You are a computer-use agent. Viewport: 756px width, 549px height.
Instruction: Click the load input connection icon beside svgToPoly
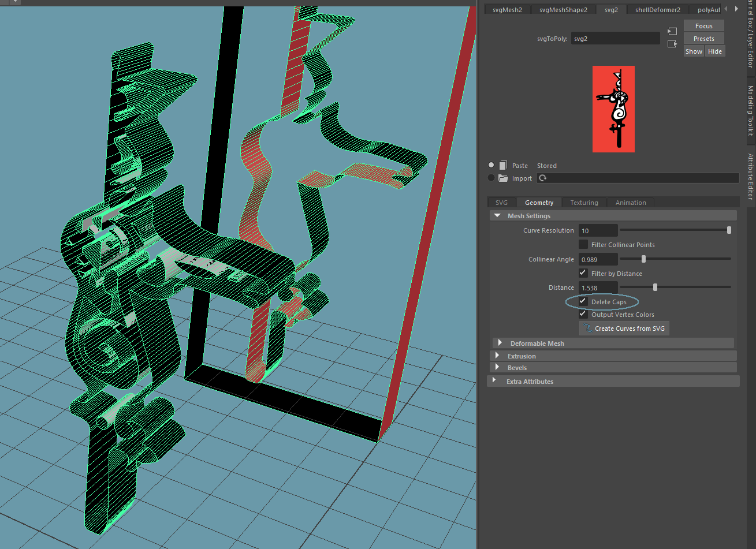[672, 31]
